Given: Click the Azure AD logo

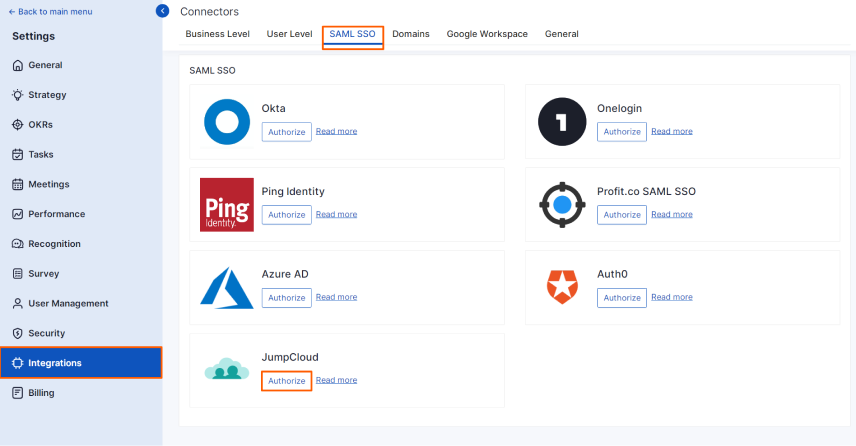Looking at the screenshot, I should click(227, 288).
